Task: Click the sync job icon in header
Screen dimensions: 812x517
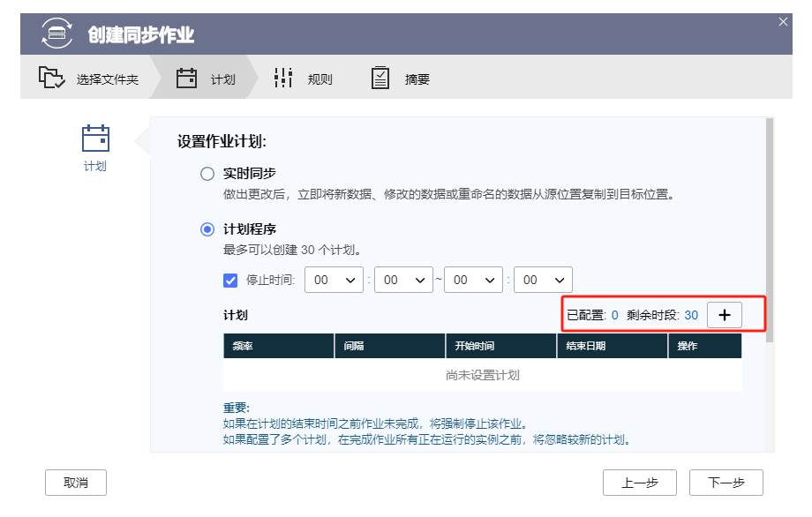Action: (58, 34)
